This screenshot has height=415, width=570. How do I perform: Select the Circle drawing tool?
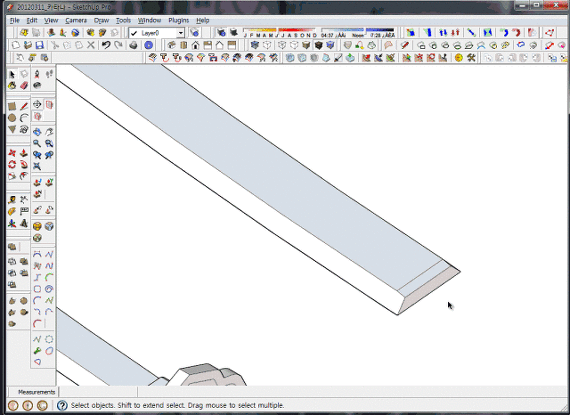[x=12, y=118]
